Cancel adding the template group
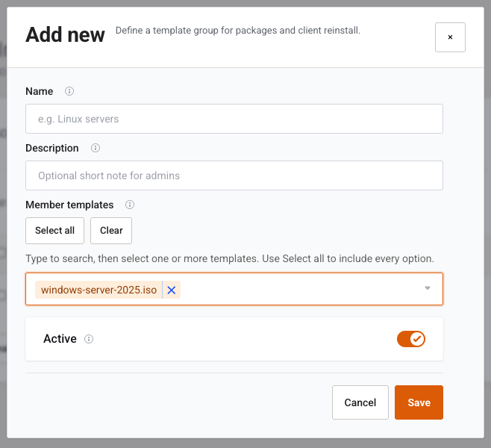Screen dimensions: 491x448 360,402
